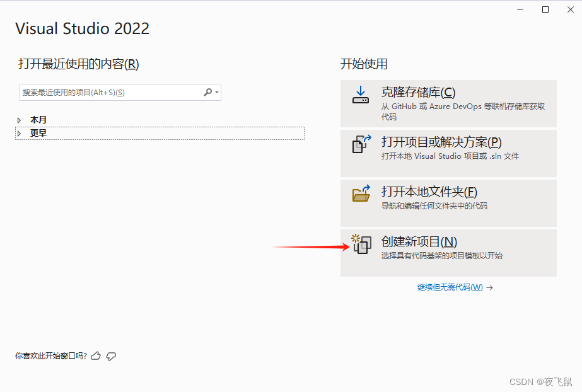The width and height of the screenshot is (582, 392).
Task: Click the clone repository download icon
Action: [361, 95]
